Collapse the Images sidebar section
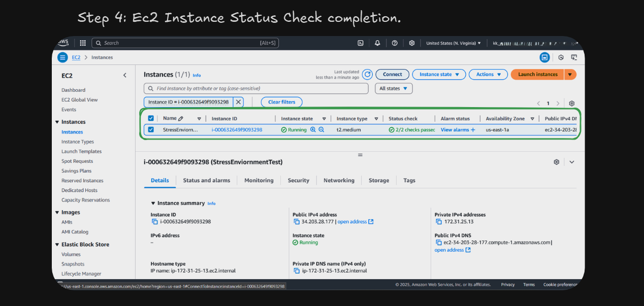Viewport: 644px width, 306px height. pos(57,213)
